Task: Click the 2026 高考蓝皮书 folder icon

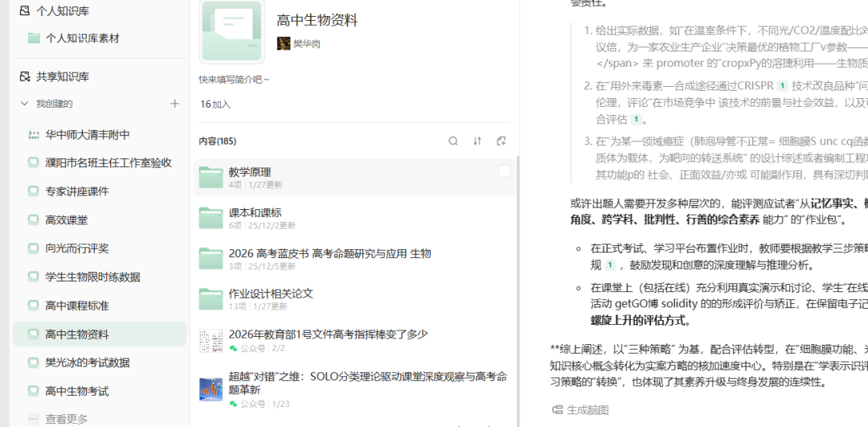Action: [211, 259]
